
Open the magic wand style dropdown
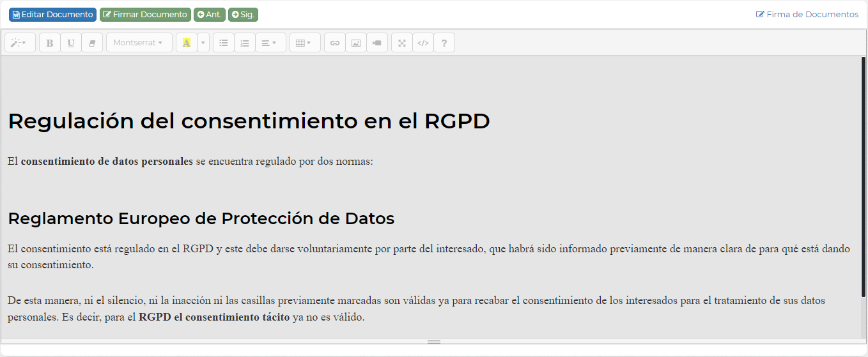20,43
